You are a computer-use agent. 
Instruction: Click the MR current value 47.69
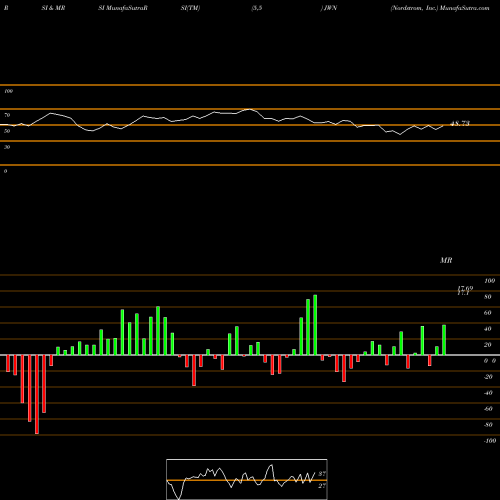click(465, 288)
